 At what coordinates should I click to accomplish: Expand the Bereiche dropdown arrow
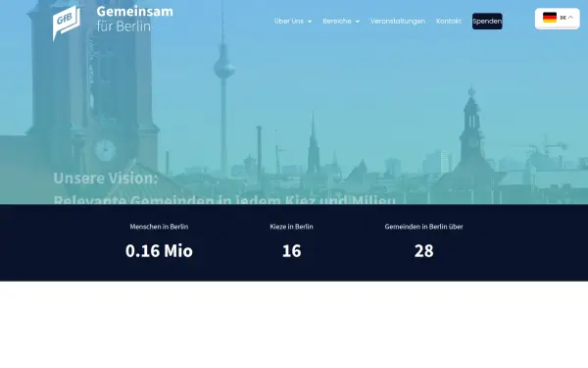click(x=358, y=22)
